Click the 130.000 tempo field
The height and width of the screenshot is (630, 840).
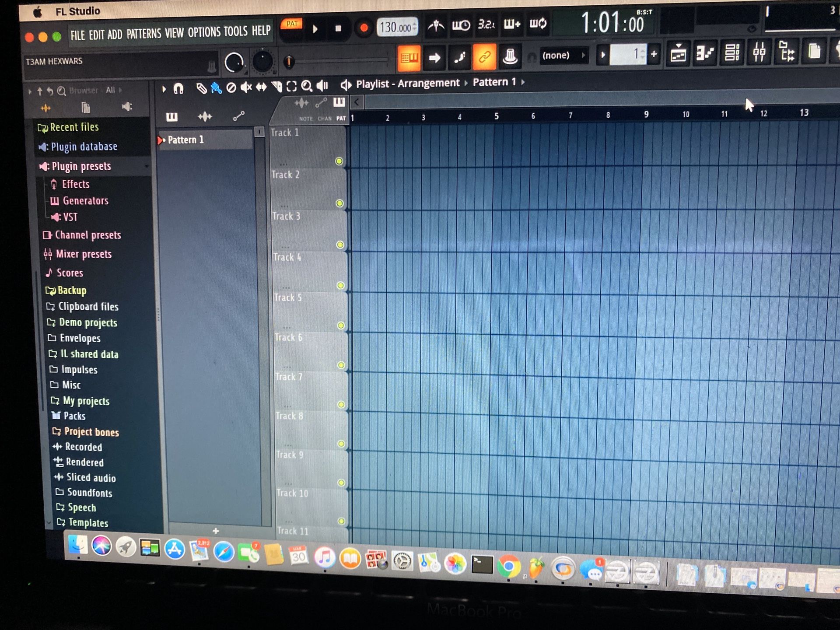tap(397, 28)
